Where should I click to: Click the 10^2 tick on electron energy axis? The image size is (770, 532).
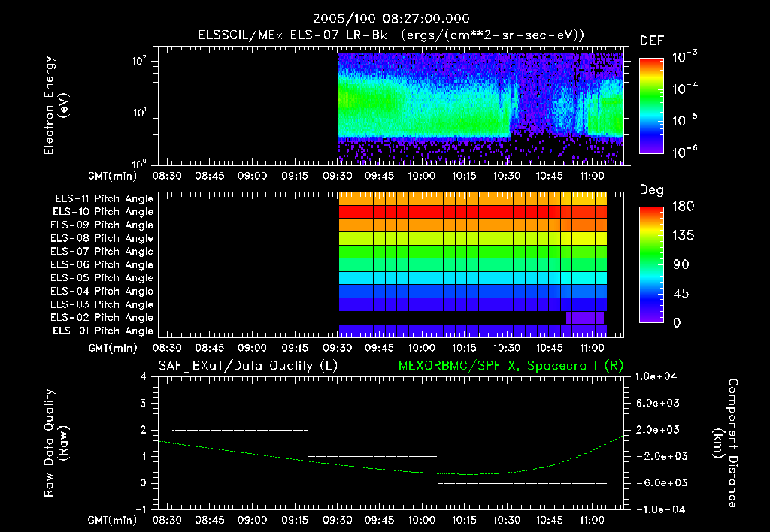pyautogui.click(x=139, y=62)
